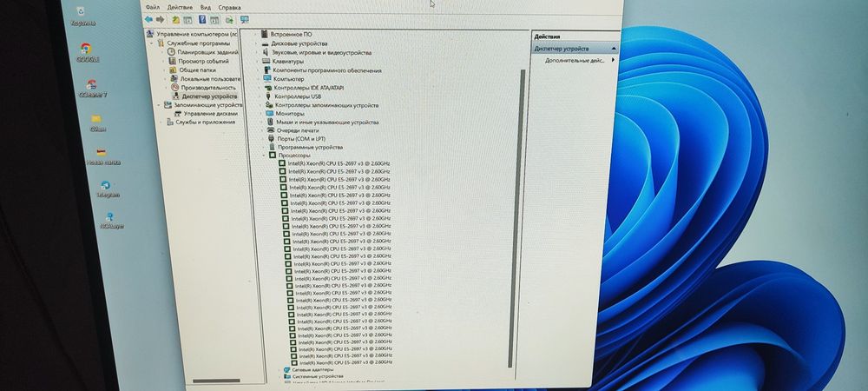The width and height of the screenshot is (868, 391).
Task: Expand the Порты (COM и LPT) category
Action: 262,139
